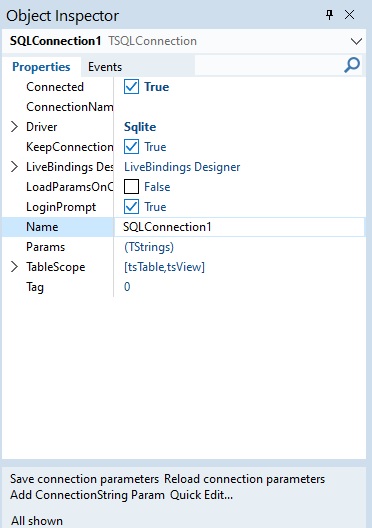Select the Params property label

[45, 247]
